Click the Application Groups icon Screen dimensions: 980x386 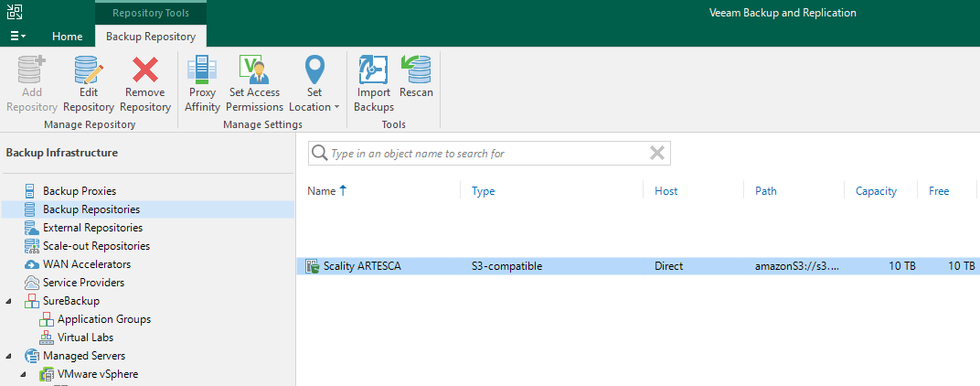tap(47, 319)
